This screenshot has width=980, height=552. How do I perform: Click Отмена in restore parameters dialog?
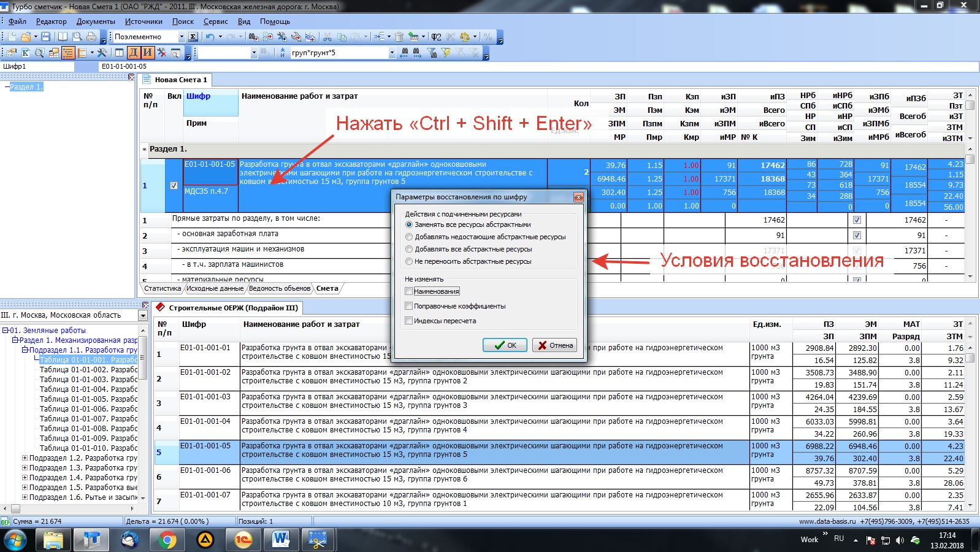555,345
